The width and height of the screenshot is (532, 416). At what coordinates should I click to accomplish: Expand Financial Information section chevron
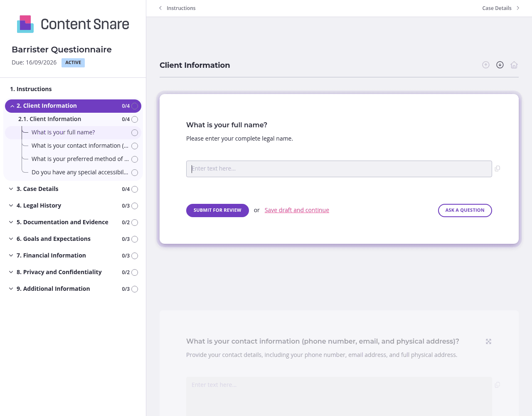point(11,255)
